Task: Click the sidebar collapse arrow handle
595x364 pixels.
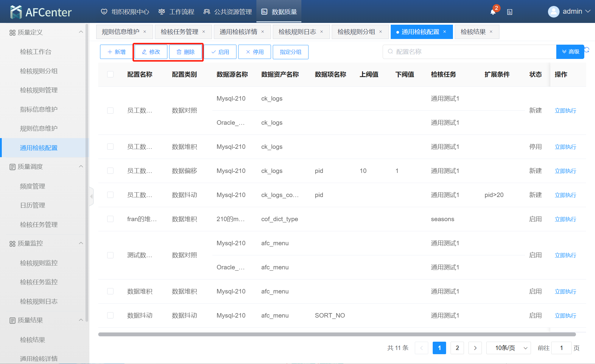Action: [91, 196]
